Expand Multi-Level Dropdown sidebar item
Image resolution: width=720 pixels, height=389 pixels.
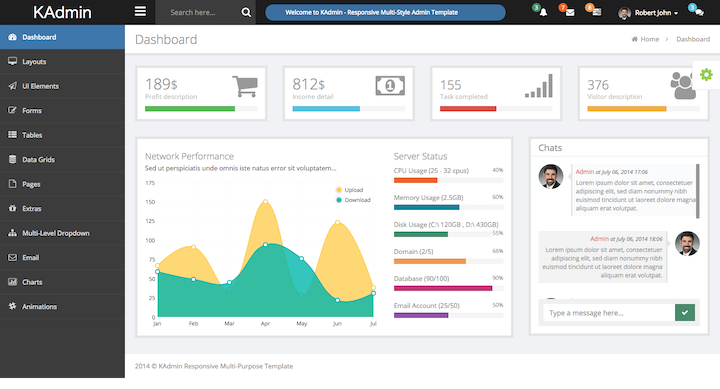62,233
